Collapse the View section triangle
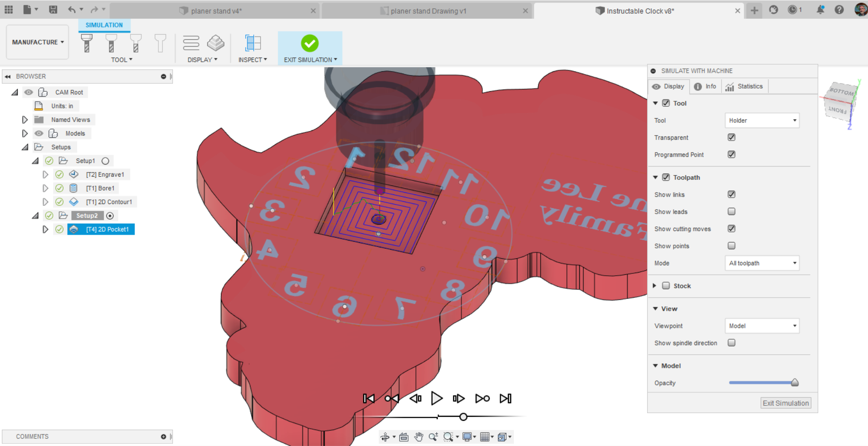Image resolution: width=868 pixels, height=446 pixels. coord(655,309)
